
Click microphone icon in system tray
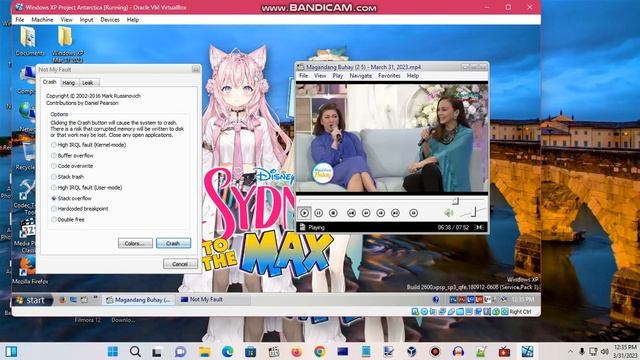coord(582,351)
